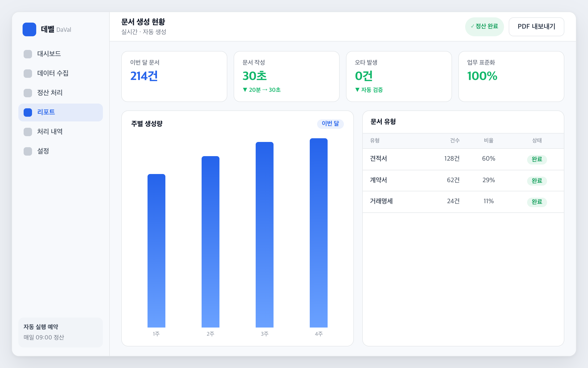Click the 정산 완료 status badge

tap(484, 27)
